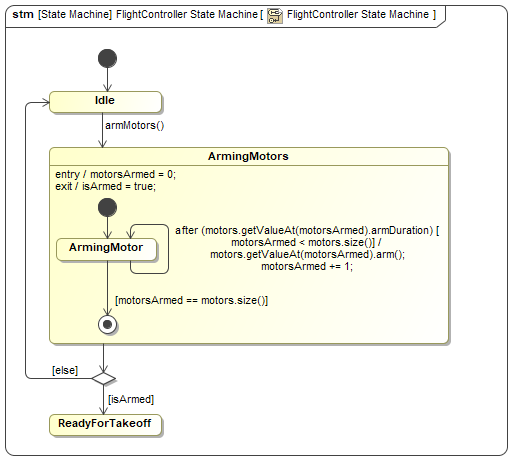Select the choice diamond pseudostate
The width and height of the screenshot is (512, 460).
[x=104, y=379]
